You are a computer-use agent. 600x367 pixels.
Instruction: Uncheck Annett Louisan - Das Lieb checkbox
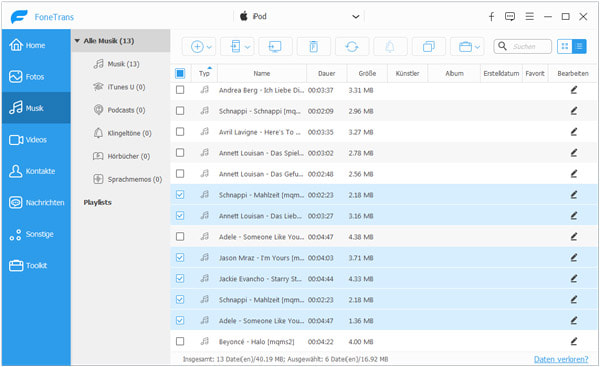pyautogui.click(x=180, y=216)
